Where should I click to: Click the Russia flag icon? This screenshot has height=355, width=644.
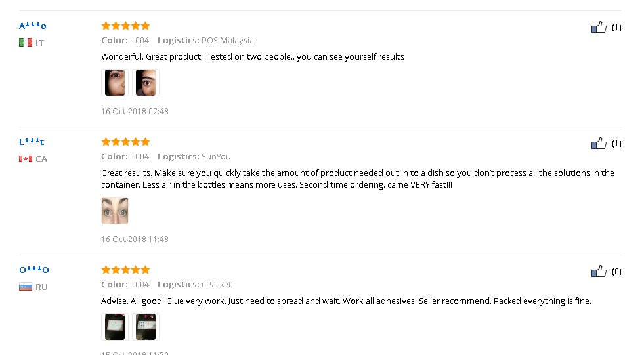pyautogui.click(x=26, y=287)
